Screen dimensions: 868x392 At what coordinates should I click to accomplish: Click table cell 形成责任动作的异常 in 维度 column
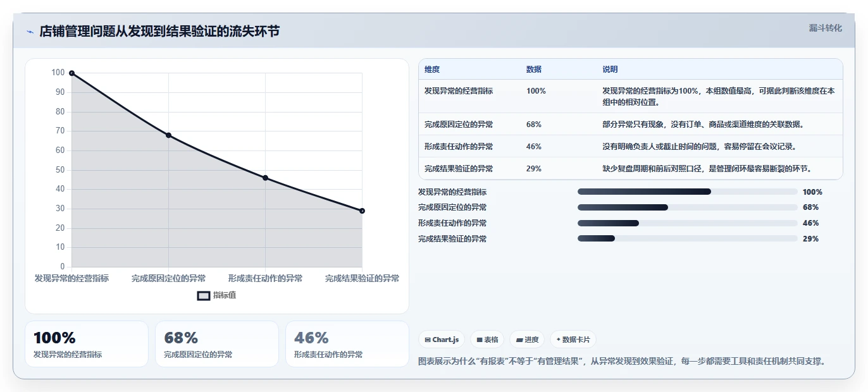click(x=459, y=147)
